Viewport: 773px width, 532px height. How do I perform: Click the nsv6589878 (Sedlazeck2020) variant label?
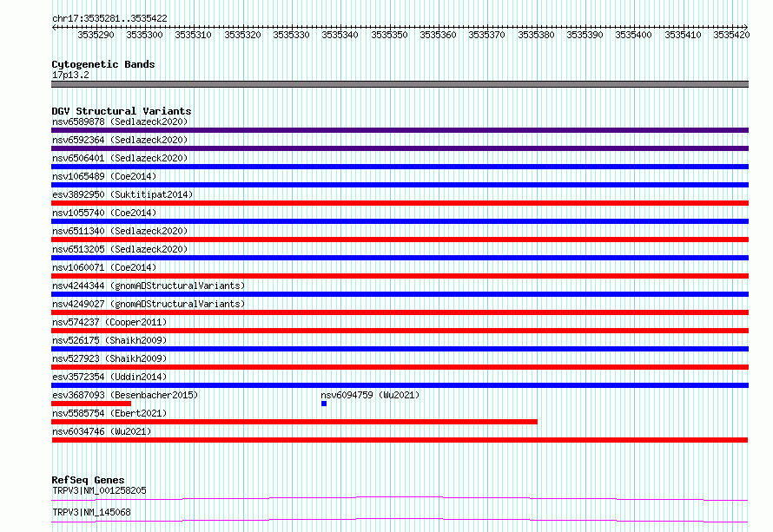tap(120, 122)
